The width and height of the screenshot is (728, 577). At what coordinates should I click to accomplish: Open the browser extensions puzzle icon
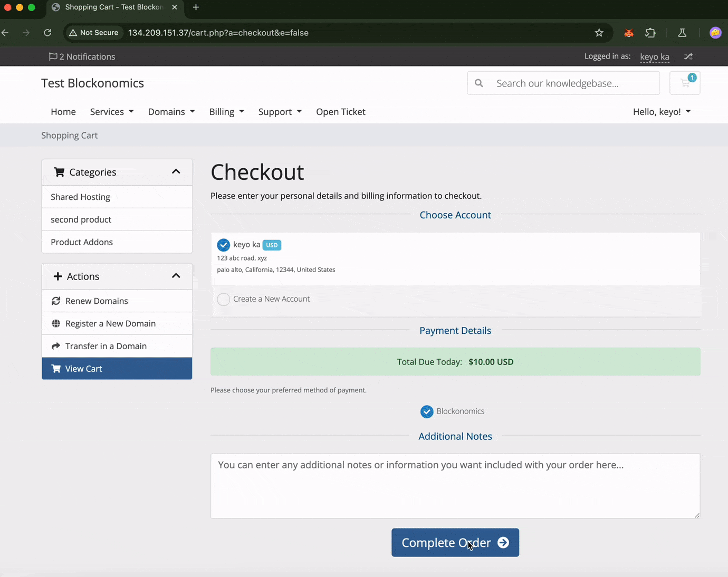pos(650,33)
